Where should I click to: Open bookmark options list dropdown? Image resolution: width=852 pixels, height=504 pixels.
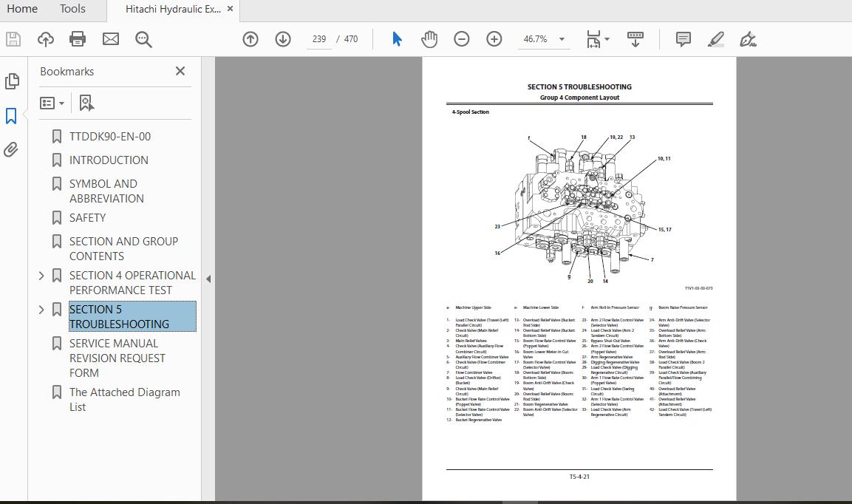click(x=52, y=103)
